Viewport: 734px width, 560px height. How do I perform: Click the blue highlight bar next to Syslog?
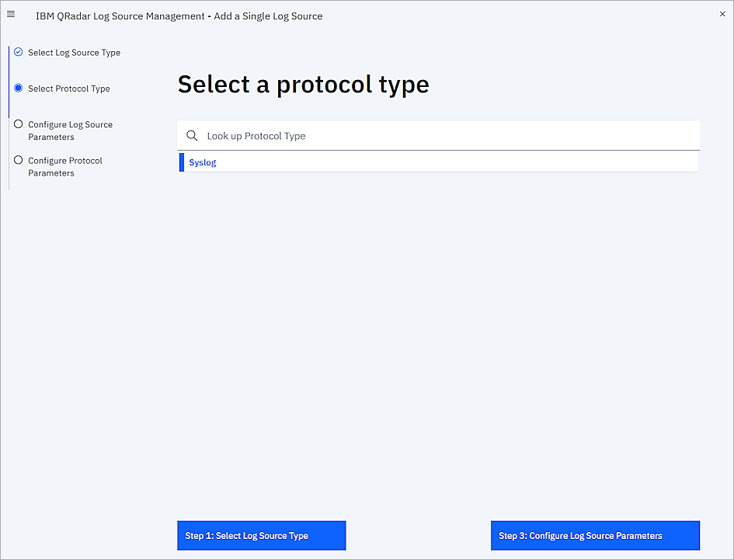[182, 162]
